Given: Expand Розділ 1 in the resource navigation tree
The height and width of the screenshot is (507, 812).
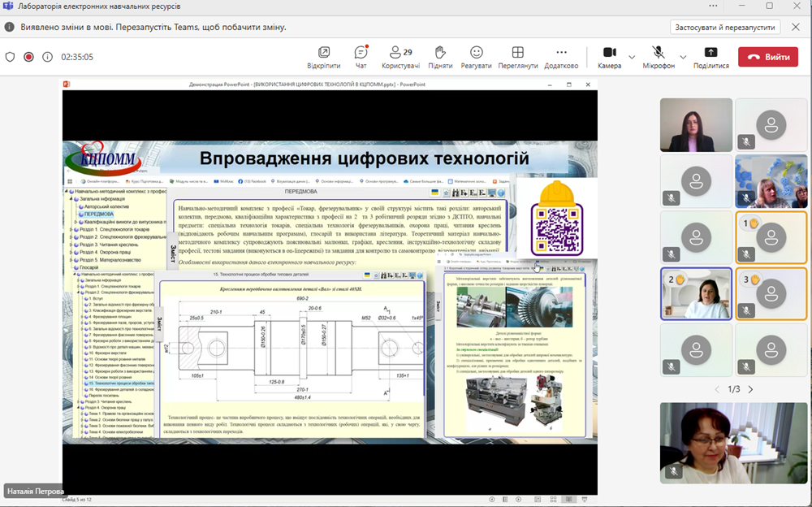Looking at the screenshot, I should tap(70, 230).
